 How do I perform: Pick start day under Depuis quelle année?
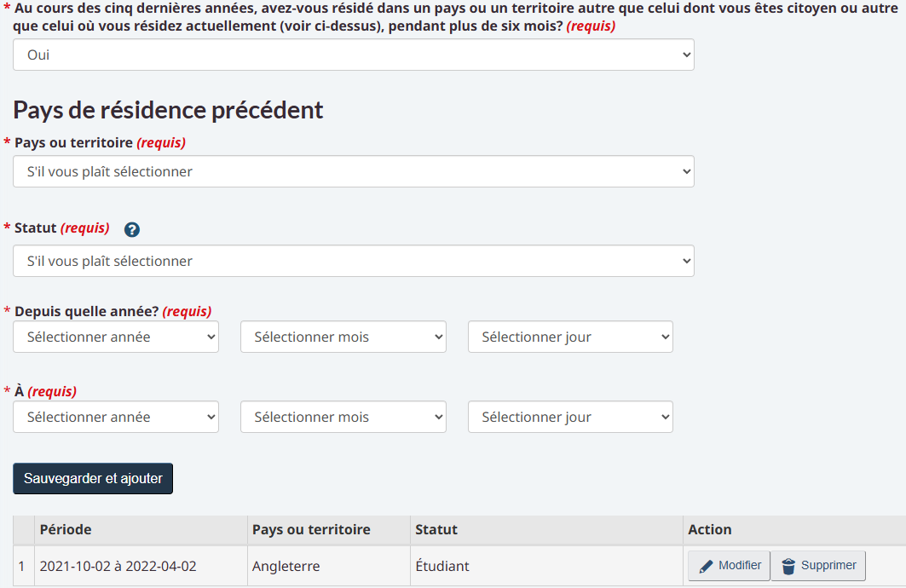click(x=570, y=337)
